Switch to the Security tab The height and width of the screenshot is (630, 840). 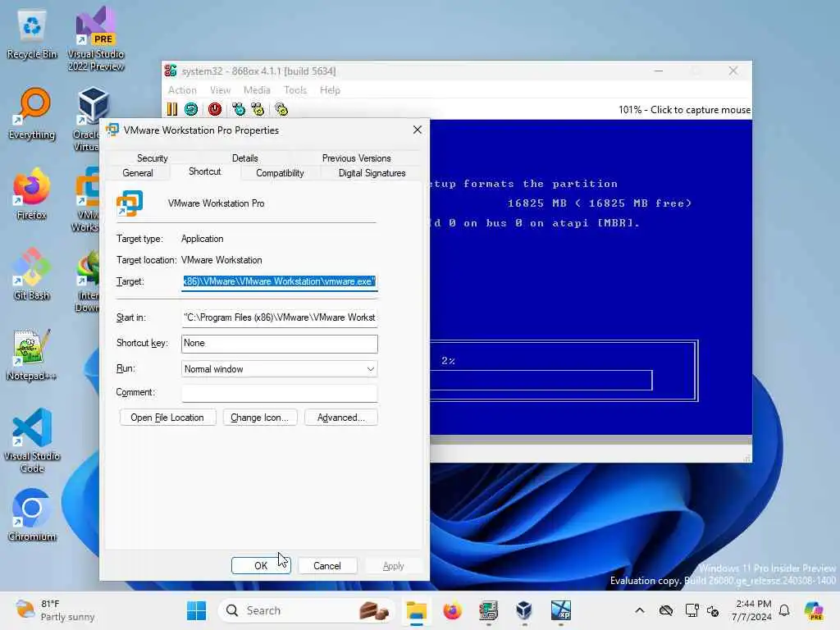point(152,158)
